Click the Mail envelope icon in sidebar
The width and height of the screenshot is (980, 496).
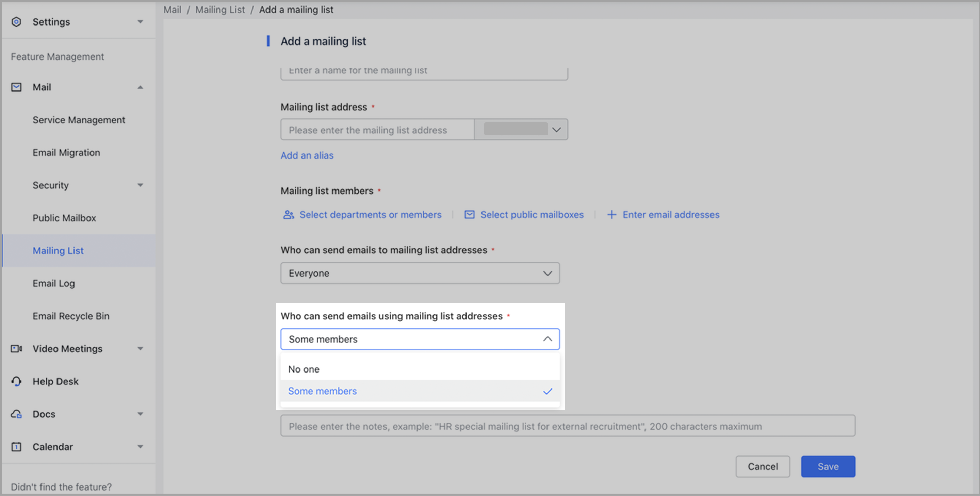pos(16,87)
